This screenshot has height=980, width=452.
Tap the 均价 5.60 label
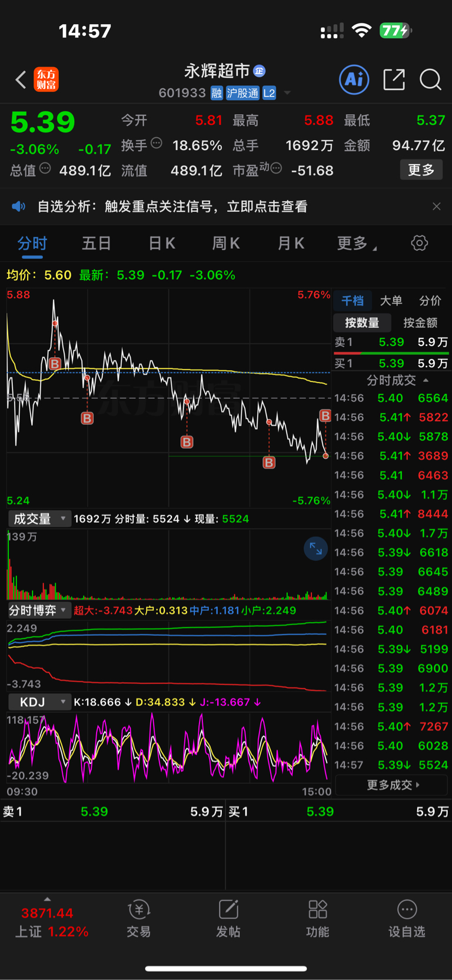tap(39, 275)
